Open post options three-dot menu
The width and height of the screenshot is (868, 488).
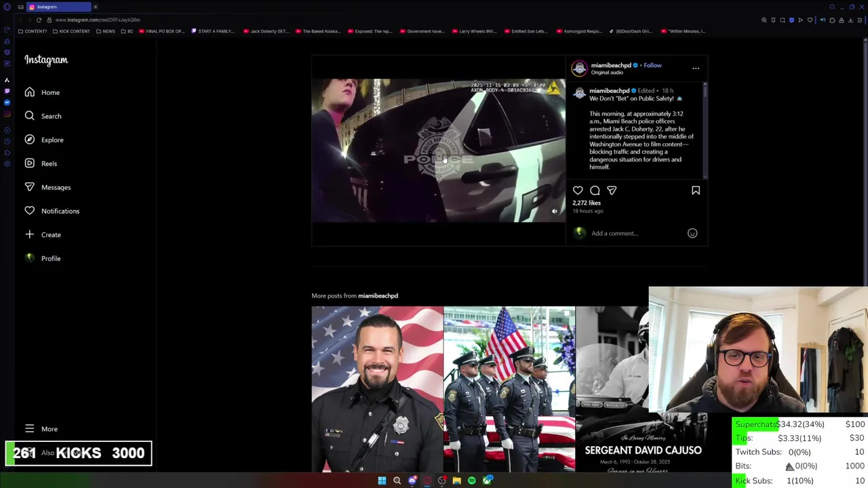pos(696,68)
